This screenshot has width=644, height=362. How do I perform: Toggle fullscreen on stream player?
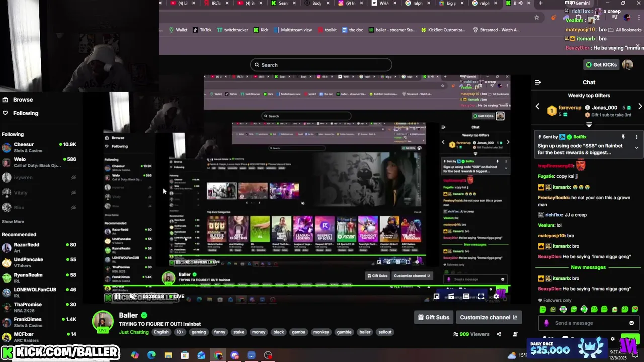pos(481,297)
